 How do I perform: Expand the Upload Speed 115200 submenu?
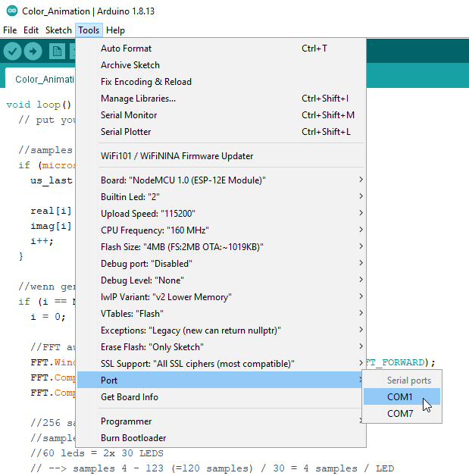(220, 214)
